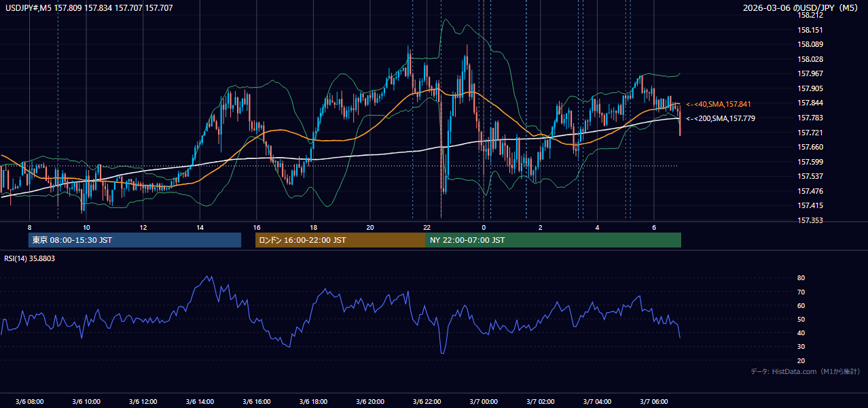Click the bottom time label 3/7 02:00
Image resolution: width=868 pixels, height=408 pixels.
pyautogui.click(x=541, y=402)
